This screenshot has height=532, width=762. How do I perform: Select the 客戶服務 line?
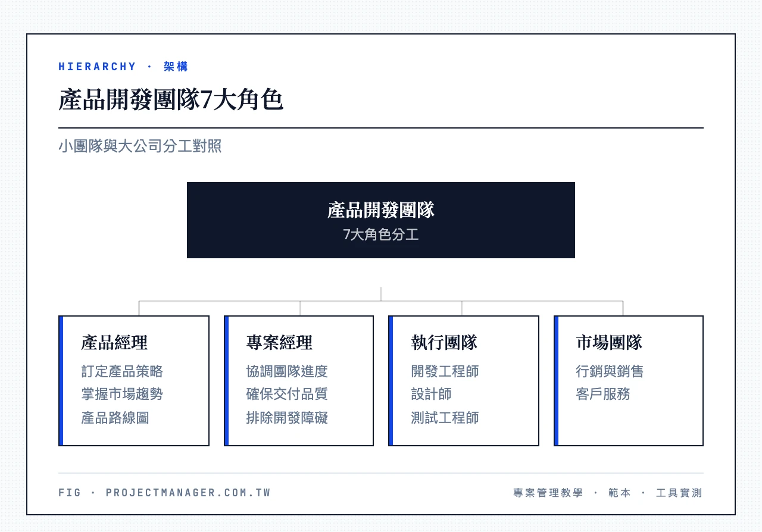coord(603,394)
